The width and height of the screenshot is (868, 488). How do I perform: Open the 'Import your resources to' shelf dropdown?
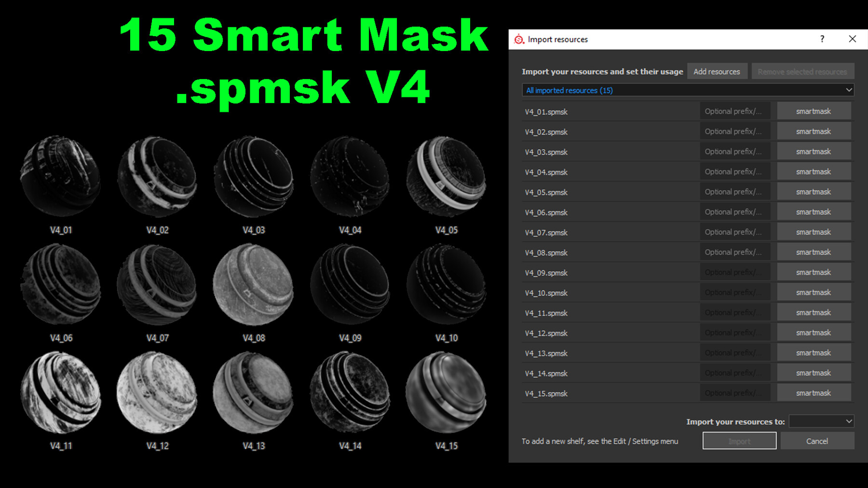click(x=821, y=421)
